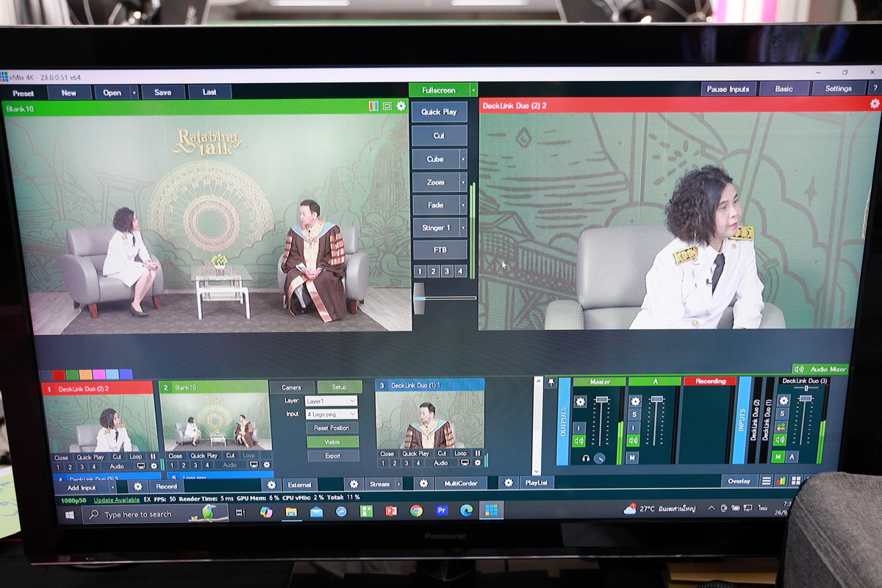Screen dimensions: 882x588
Task: Click the Last button in top bar
Action: pos(209,92)
